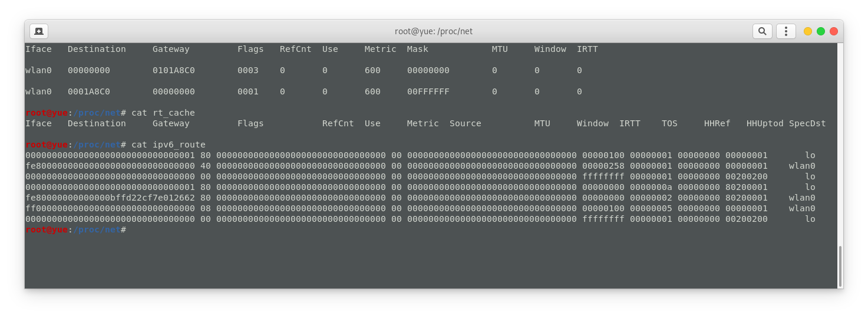Click the IPv6 address starting with ff00
The width and height of the screenshot is (868, 318).
coord(110,208)
